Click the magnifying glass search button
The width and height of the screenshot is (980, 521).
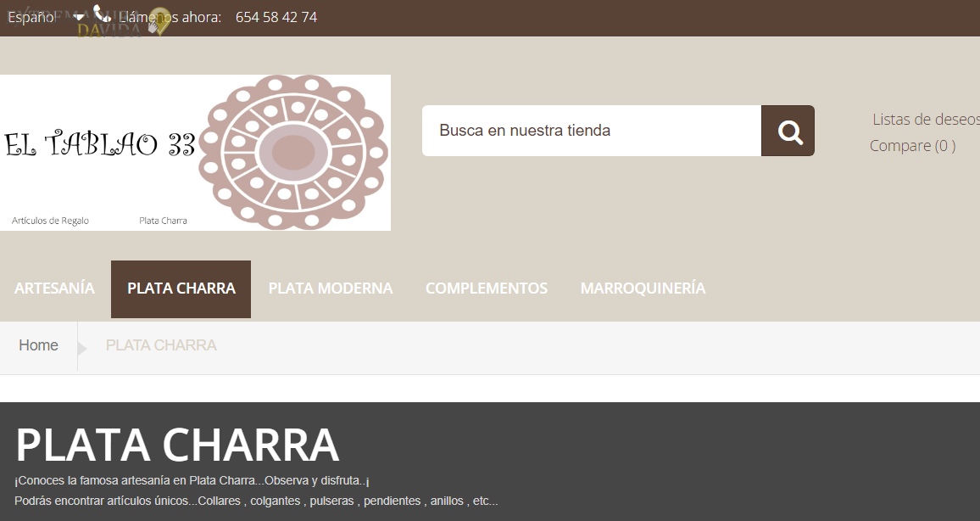coord(788,131)
